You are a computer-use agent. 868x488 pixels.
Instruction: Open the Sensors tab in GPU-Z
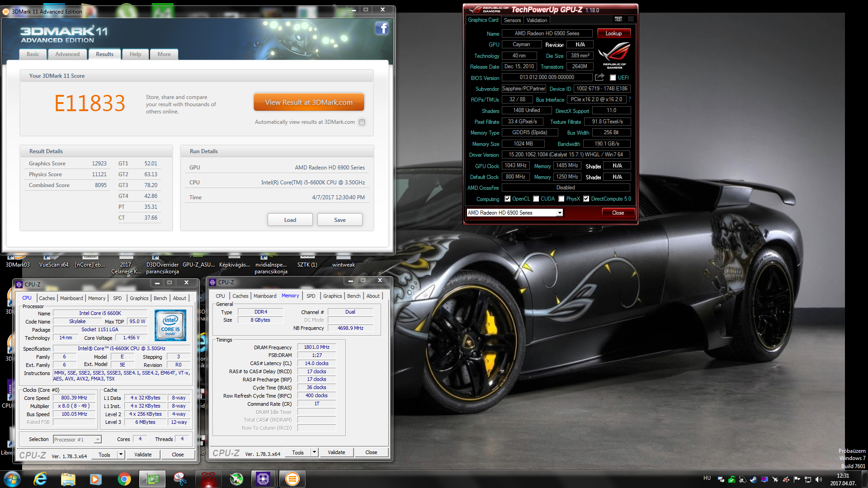pos(512,20)
